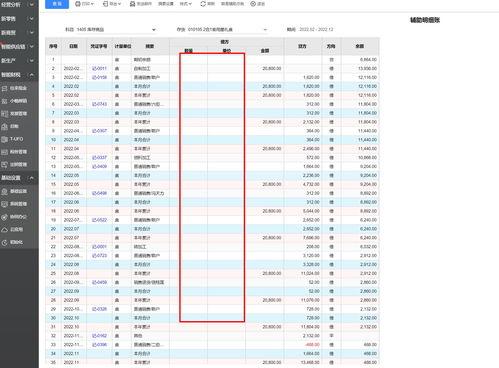The width and height of the screenshot is (499, 368).
Task: Open the 导出 export dropdown arrow
Action: pos(119,4)
